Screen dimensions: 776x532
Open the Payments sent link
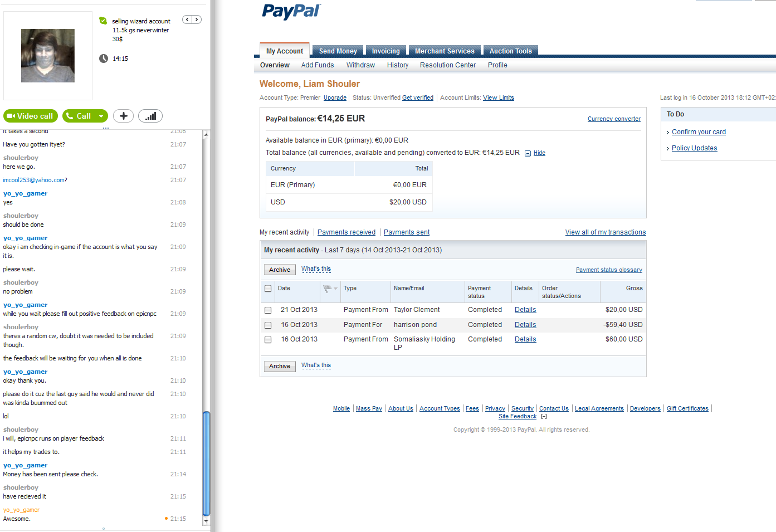407,232
